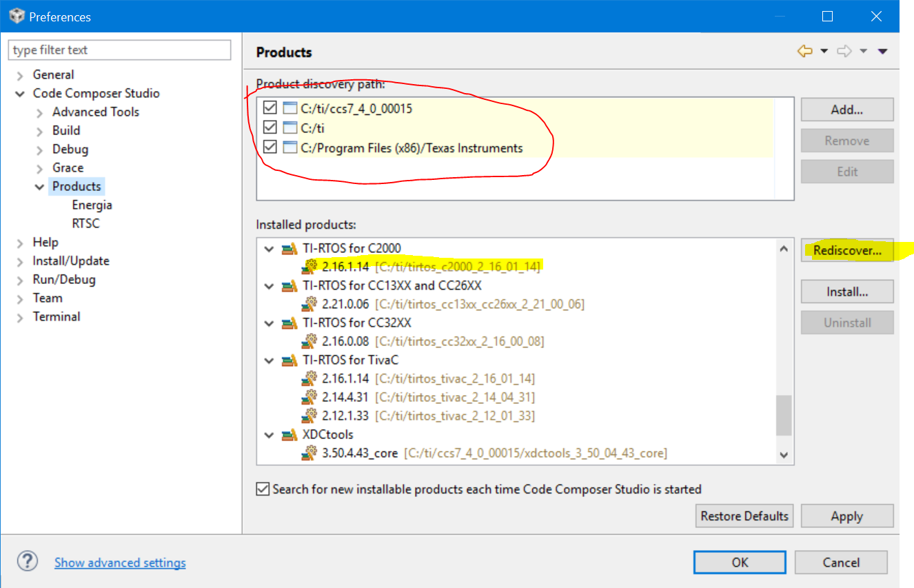Click the Apply button
The height and width of the screenshot is (588, 914).
(x=847, y=516)
